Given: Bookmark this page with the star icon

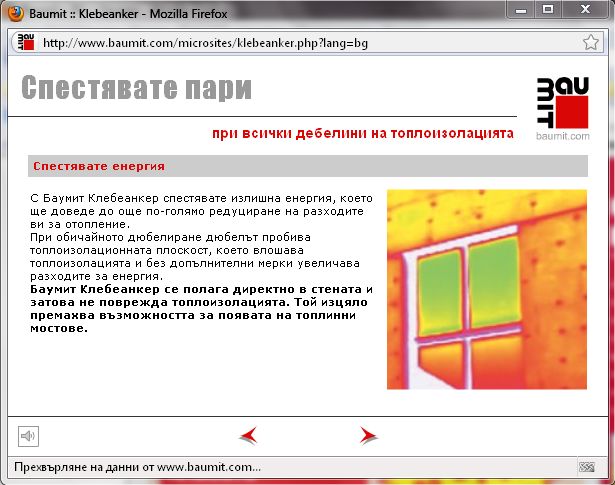Looking at the screenshot, I should pyautogui.click(x=591, y=43).
